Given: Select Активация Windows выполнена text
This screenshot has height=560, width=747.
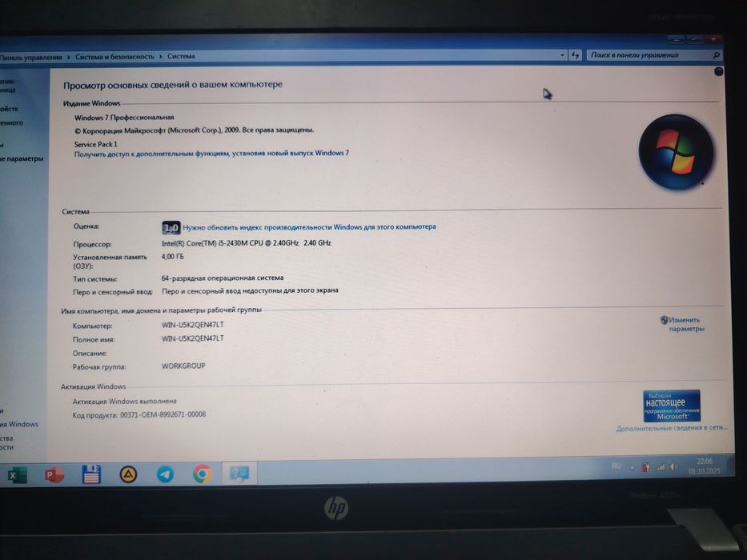Looking at the screenshot, I should (x=124, y=401).
